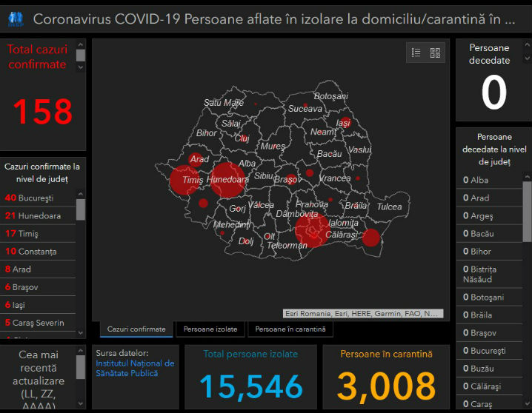Click the red Timiș case bubble
This screenshot has height=413, width=532.
point(184,181)
